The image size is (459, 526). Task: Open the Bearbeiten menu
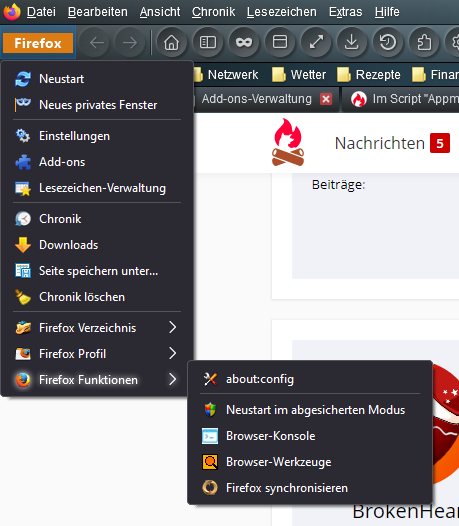click(x=98, y=12)
